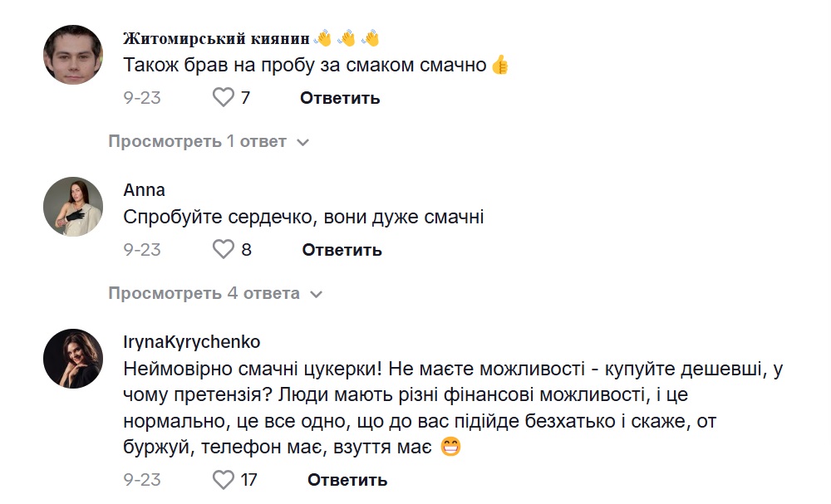Open username Житомирський киянин
Viewport: 831px width, 504px height.
pos(216,39)
